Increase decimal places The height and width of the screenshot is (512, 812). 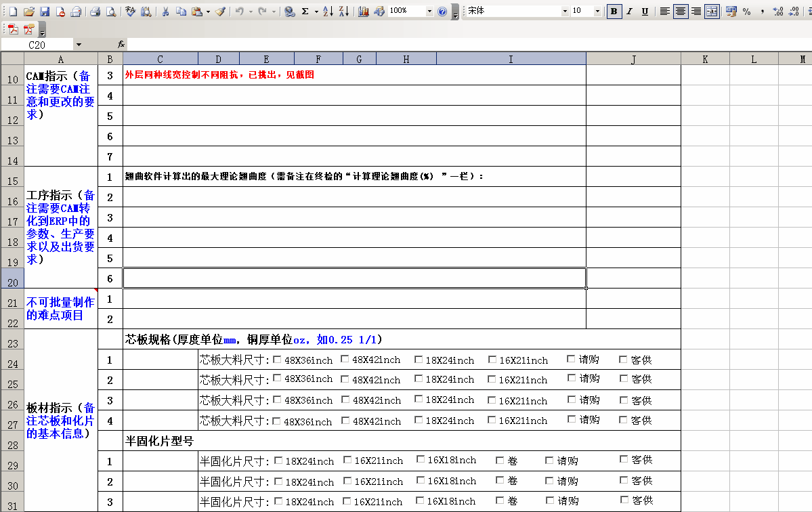[778, 11]
